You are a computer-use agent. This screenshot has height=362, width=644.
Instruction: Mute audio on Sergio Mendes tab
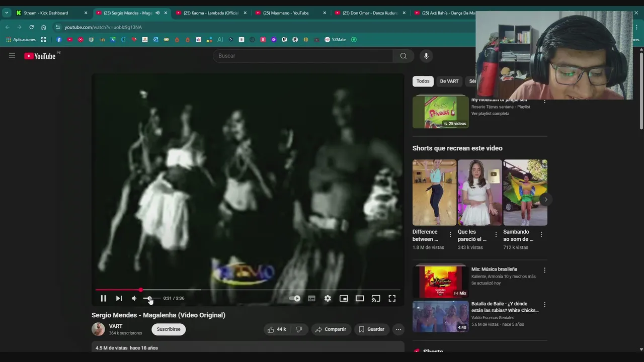(x=157, y=13)
